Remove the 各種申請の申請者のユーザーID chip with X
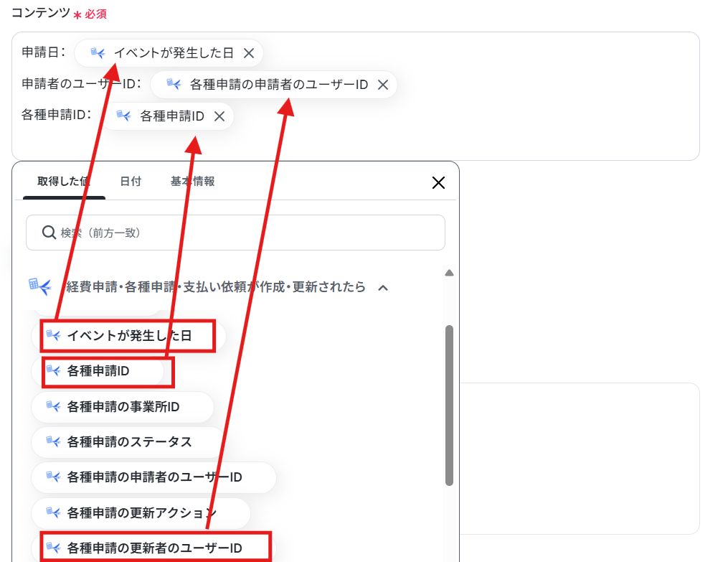728x562 pixels. 383,85
